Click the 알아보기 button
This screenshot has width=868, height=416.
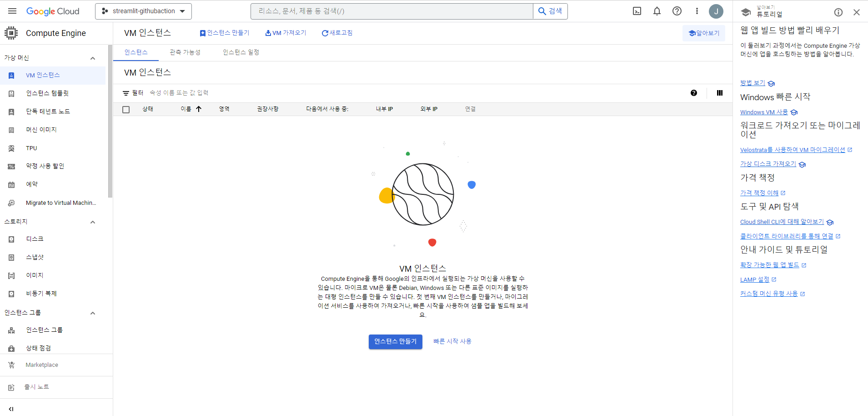[x=704, y=33]
